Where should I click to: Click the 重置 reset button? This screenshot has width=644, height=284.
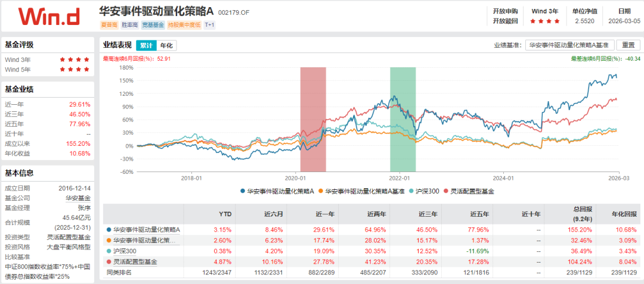pyautogui.click(x=627, y=45)
